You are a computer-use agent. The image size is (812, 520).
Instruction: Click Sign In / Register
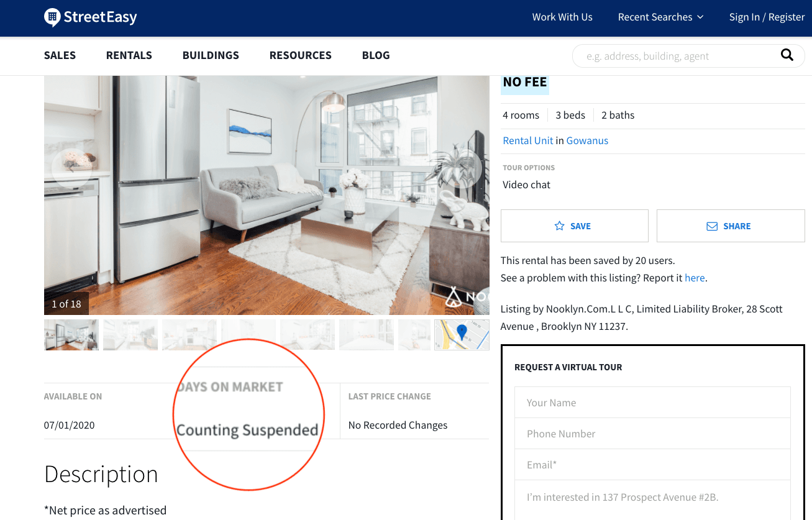[x=767, y=17]
